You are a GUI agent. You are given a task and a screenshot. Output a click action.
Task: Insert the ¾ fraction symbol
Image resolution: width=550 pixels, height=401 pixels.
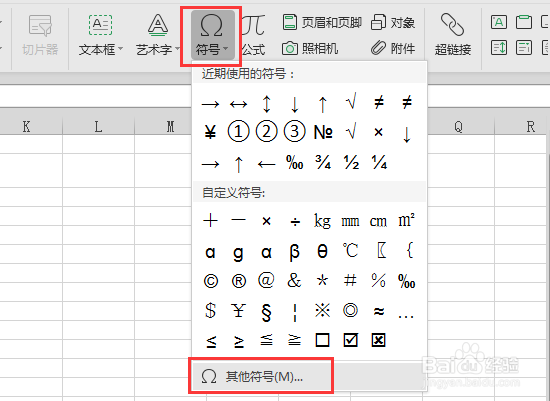pyautogui.click(x=323, y=162)
